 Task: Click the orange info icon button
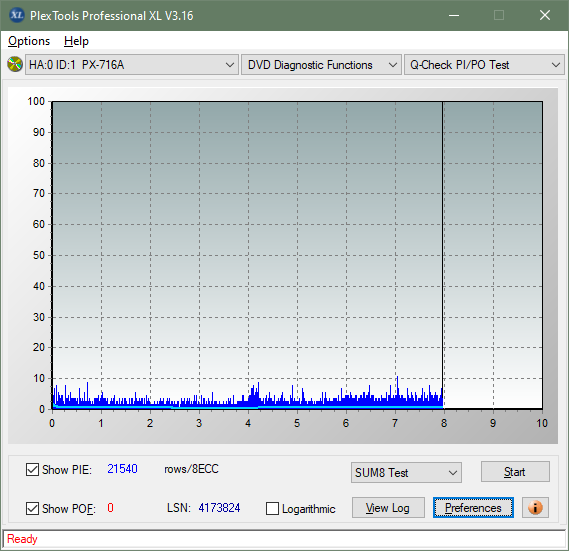[x=535, y=507]
